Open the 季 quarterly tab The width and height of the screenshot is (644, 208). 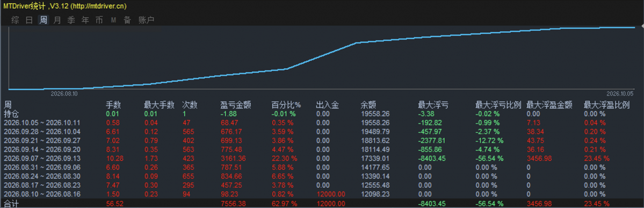click(71, 20)
